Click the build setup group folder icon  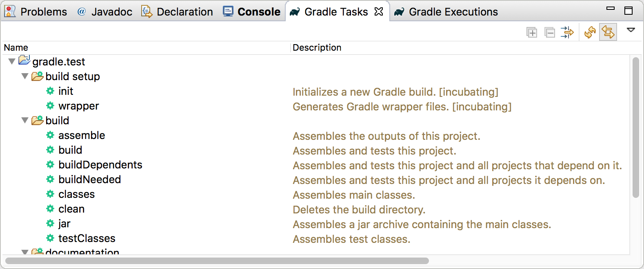(x=38, y=76)
